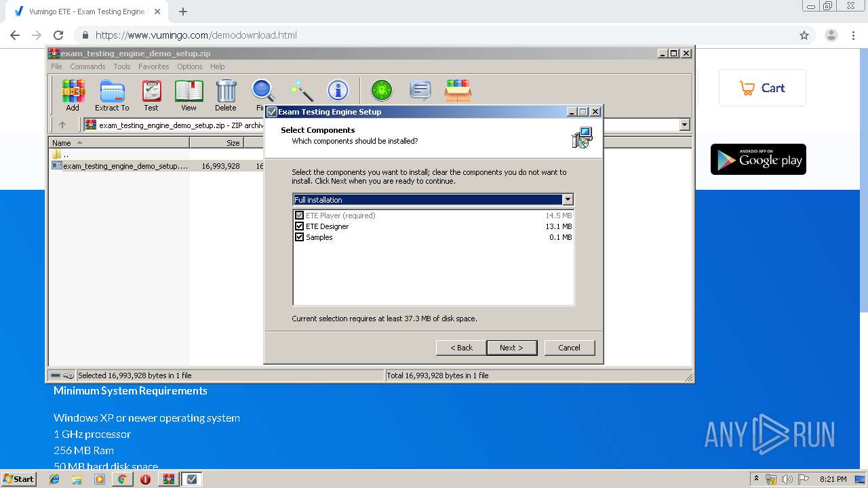The width and height of the screenshot is (868, 488).
Task: Click the Comment speech-bubble icon in WinRAR
Action: [x=420, y=90]
